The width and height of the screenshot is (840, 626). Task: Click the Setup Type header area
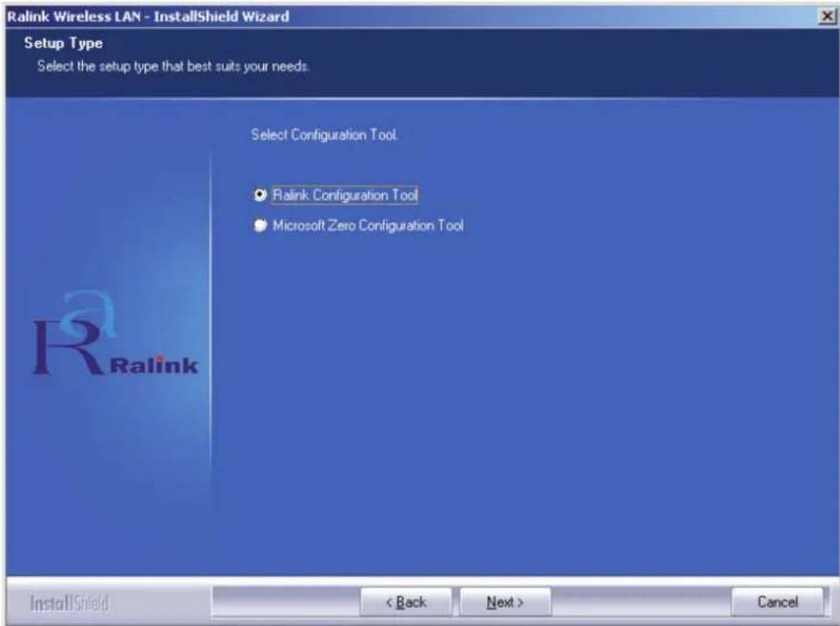point(174,52)
